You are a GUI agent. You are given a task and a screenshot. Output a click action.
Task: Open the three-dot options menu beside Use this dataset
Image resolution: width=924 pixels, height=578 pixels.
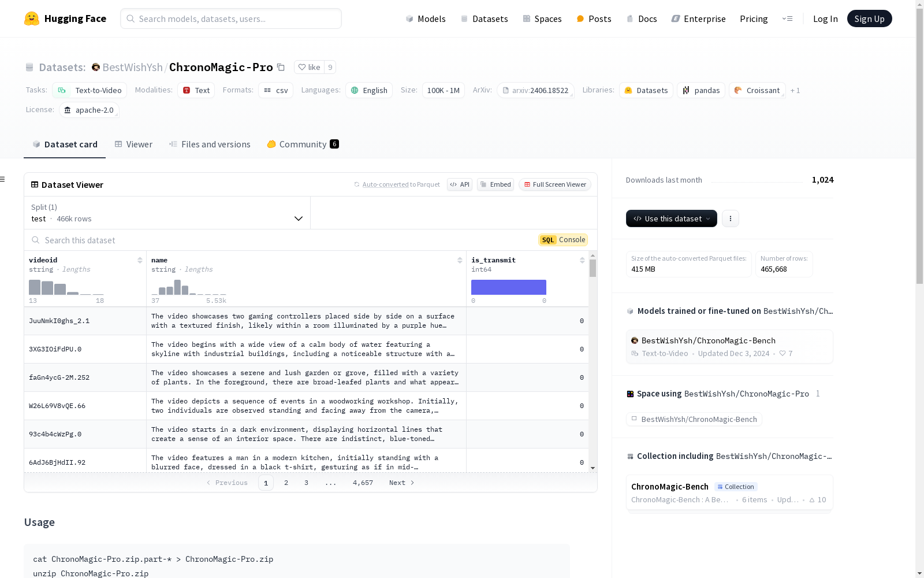pyautogui.click(x=731, y=218)
